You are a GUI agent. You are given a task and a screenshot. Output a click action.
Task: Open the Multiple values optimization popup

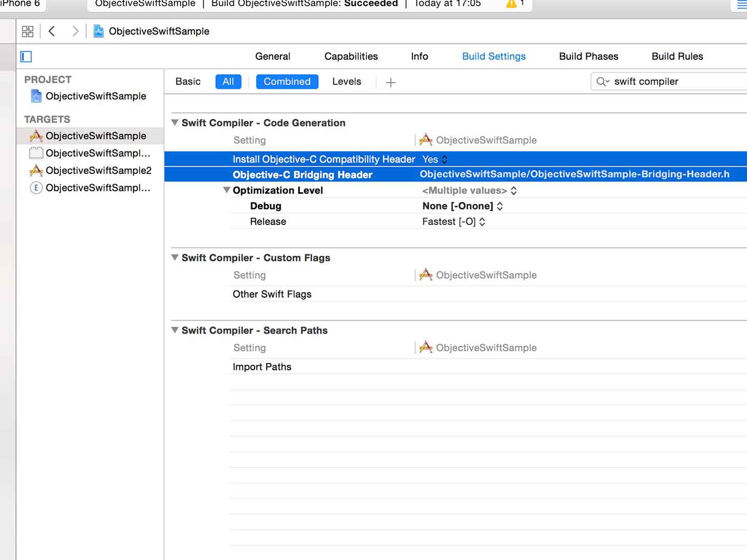469,190
